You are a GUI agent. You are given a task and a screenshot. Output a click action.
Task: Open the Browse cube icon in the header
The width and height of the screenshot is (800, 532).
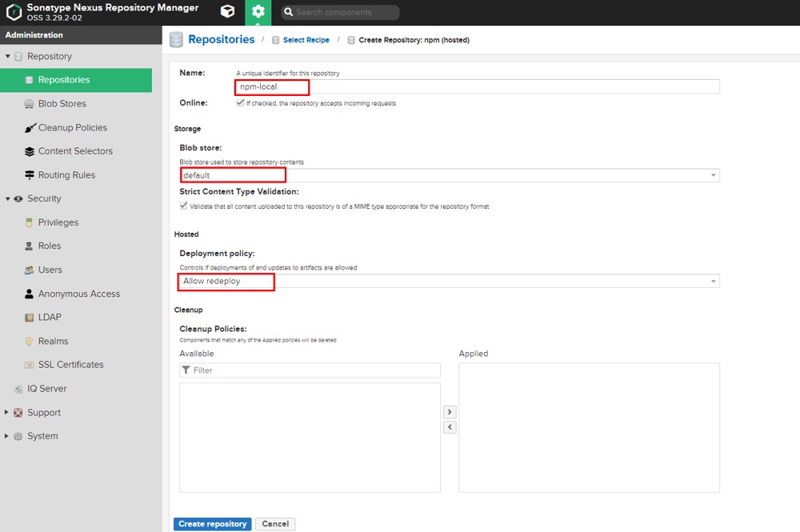tap(227, 11)
